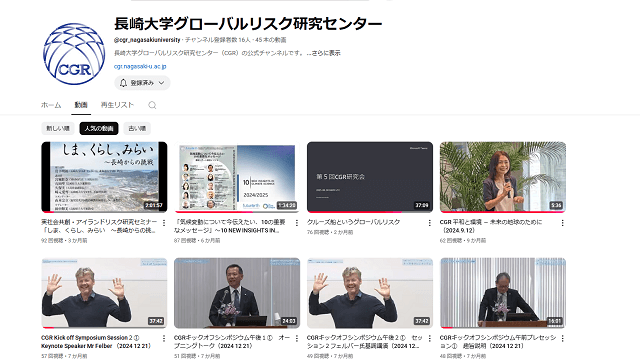Switch to the ホーム tab

point(51,105)
